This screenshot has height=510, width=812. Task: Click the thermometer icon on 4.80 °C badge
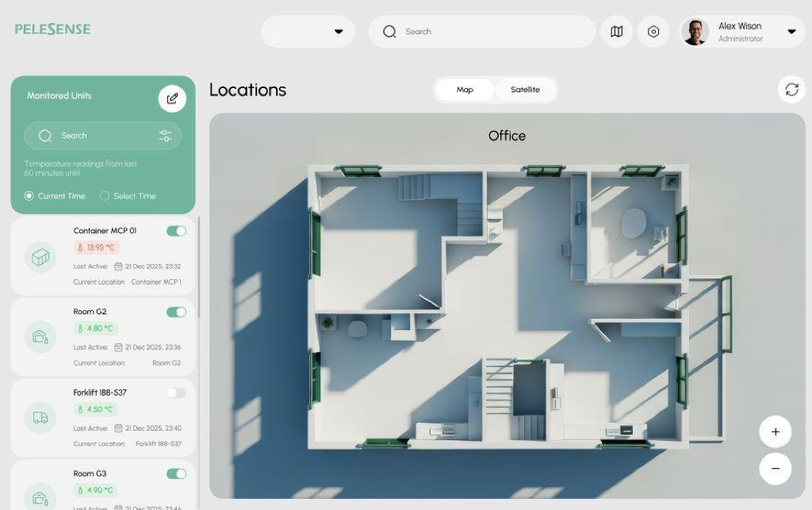(80, 328)
